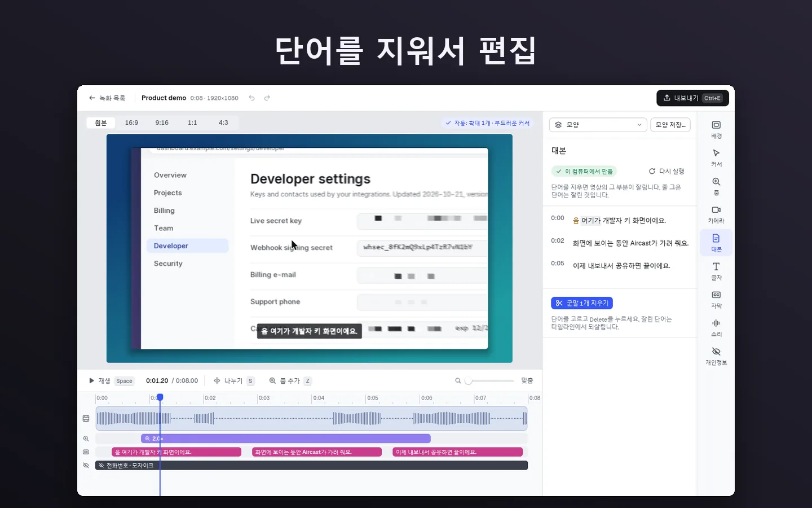Select caption clip 음 여기가 개발자 키 화면이에요

pyautogui.click(x=176, y=452)
